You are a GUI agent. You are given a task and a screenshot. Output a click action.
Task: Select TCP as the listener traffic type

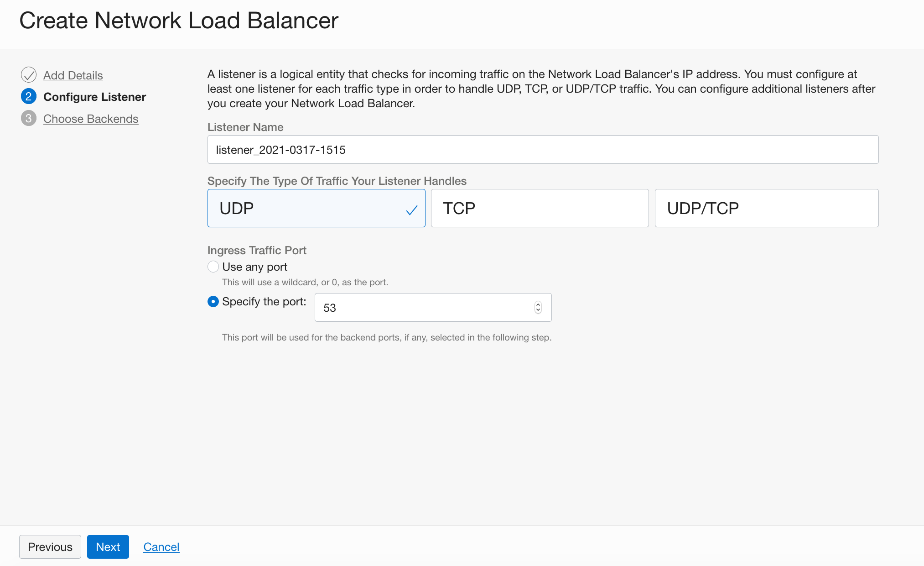click(x=539, y=208)
